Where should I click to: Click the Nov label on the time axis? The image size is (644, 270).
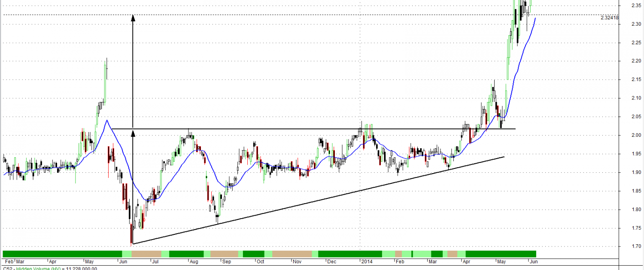pyautogui.click(x=297, y=261)
